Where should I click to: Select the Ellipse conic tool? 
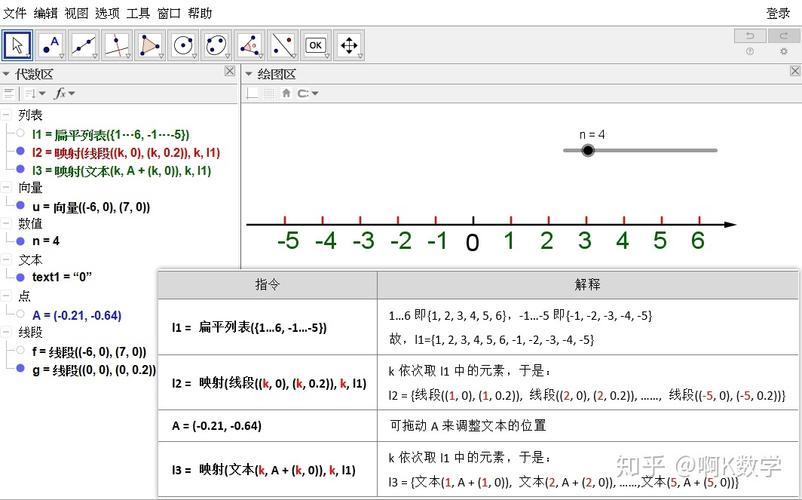[216, 46]
